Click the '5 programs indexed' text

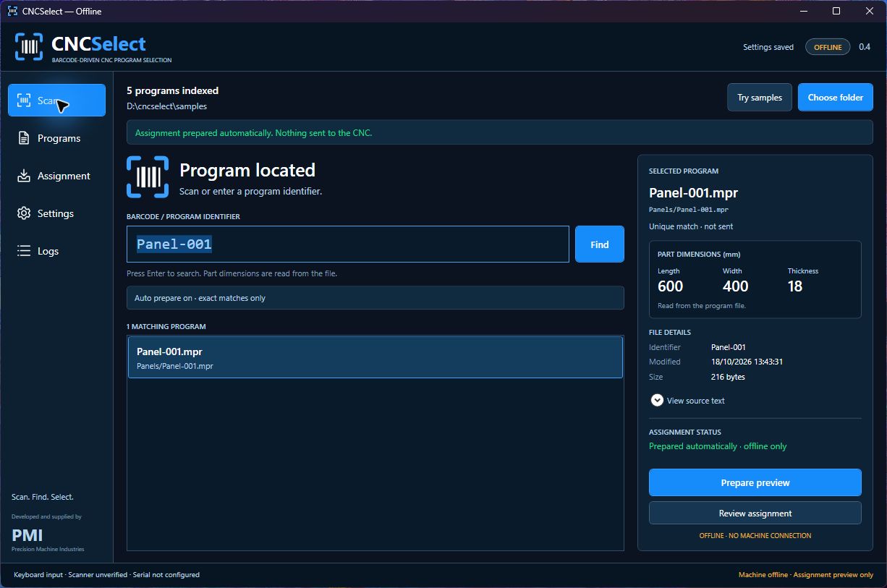tap(172, 90)
